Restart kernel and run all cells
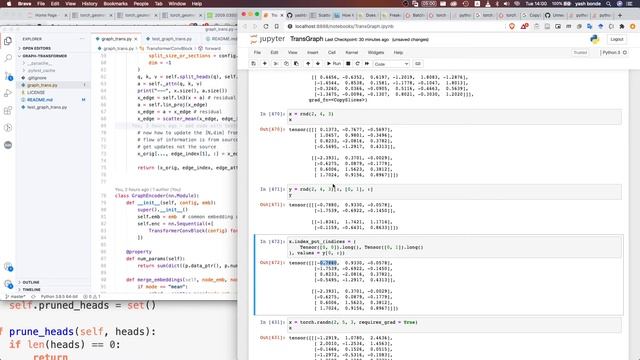The height and width of the screenshot is (360, 640). coord(367,64)
